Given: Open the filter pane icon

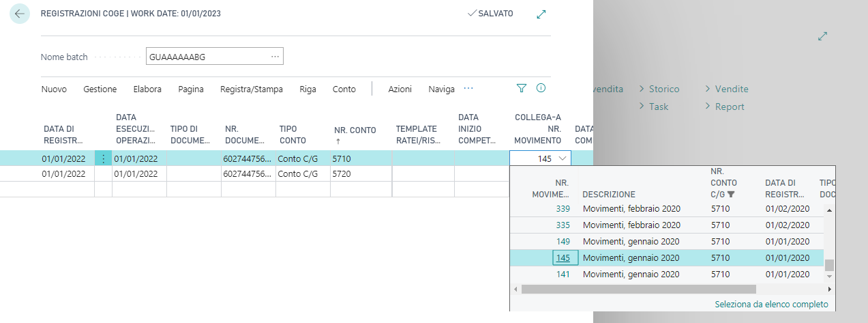Looking at the screenshot, I should coord(522,88).
